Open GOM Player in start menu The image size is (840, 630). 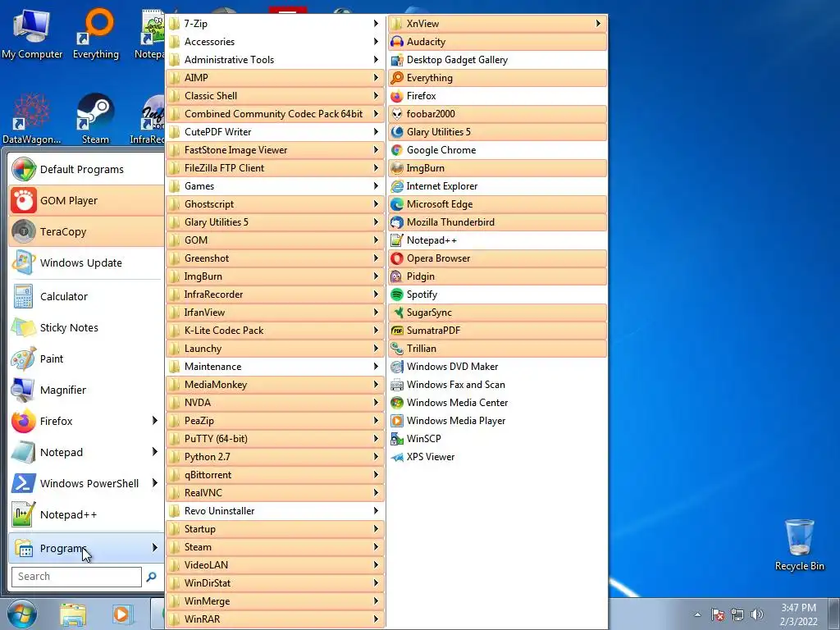pyautogui.click(x=86, y=200)
